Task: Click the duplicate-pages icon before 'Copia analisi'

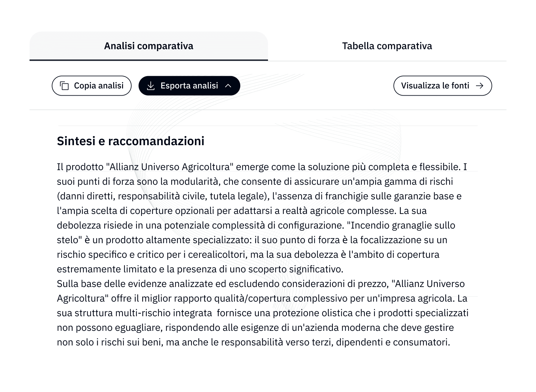Action: coord(65,86)
